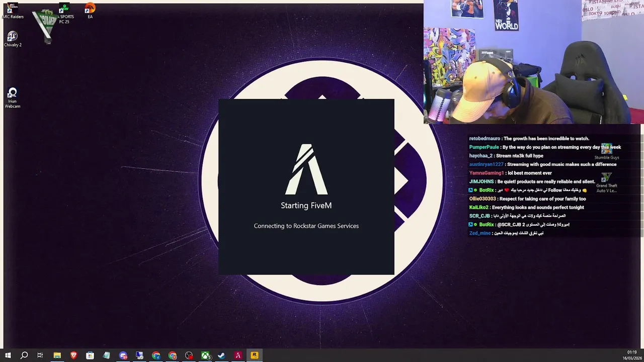Open File Explorer from the taskbar
Screen dimensions: 644x362
(57, 355)
